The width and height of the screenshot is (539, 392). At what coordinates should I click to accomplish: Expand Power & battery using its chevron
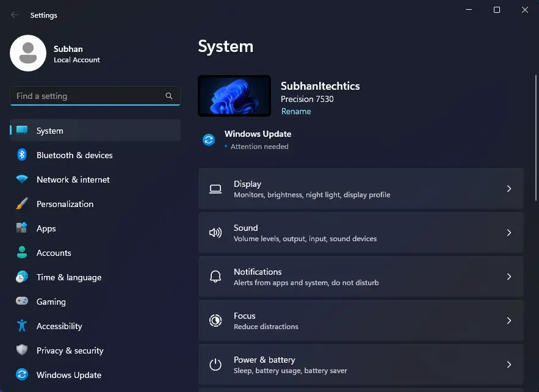509,365
